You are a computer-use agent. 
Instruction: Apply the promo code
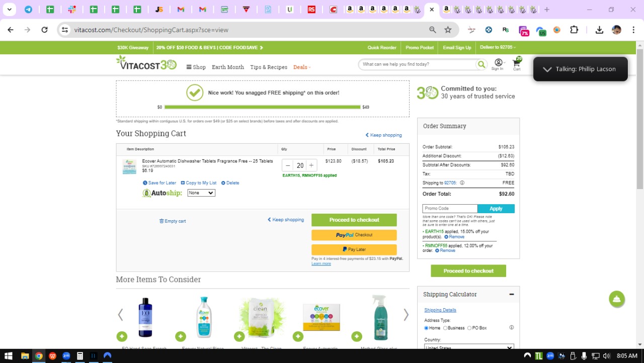496,209
